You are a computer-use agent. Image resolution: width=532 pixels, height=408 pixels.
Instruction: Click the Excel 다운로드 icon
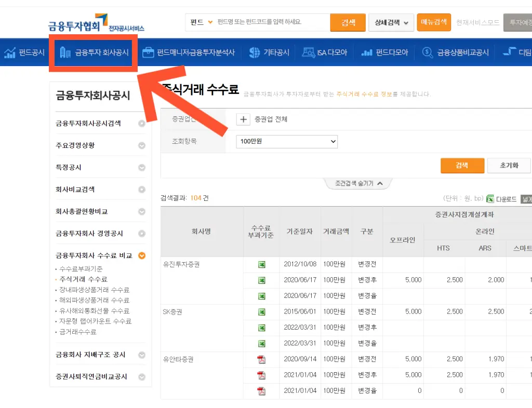point(490,199)
